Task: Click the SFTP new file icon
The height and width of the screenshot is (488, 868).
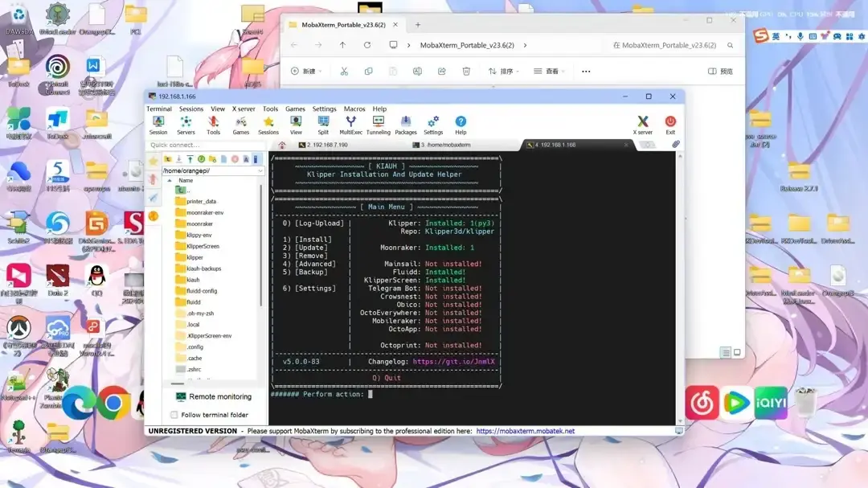Action: [223, 159]
